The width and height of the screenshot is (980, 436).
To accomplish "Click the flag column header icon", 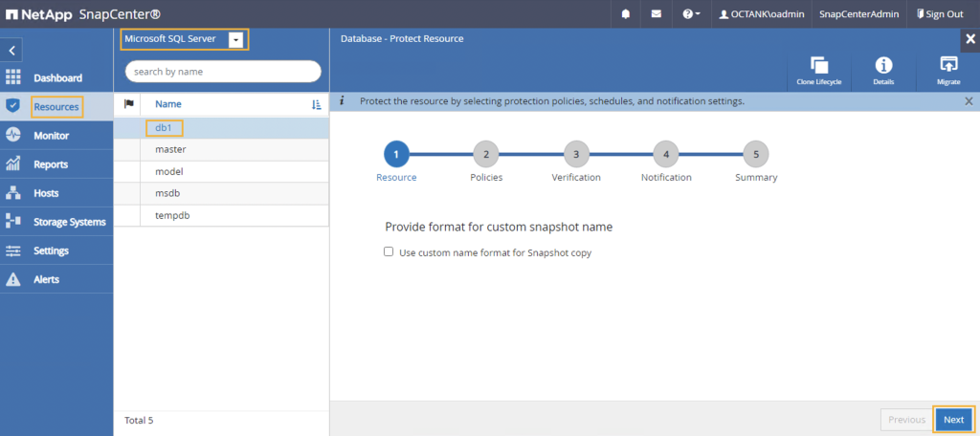I will tap(129, 104).
